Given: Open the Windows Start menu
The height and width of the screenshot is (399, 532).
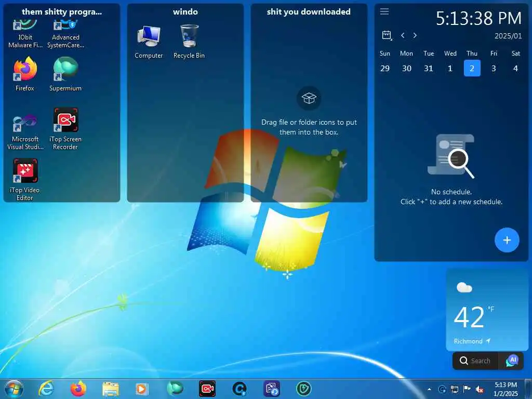Looking at the screenshot, I should tap(14, 389).
